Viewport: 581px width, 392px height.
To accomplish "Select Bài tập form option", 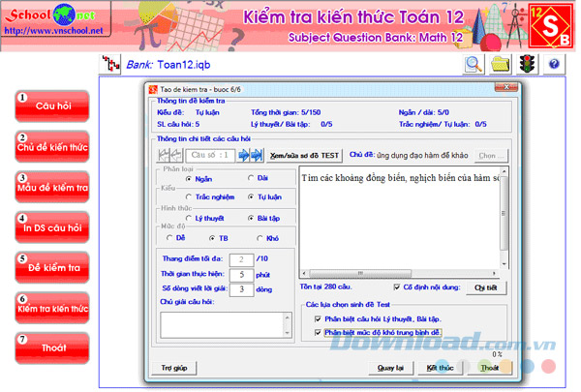I will click(x=251, y=218).
